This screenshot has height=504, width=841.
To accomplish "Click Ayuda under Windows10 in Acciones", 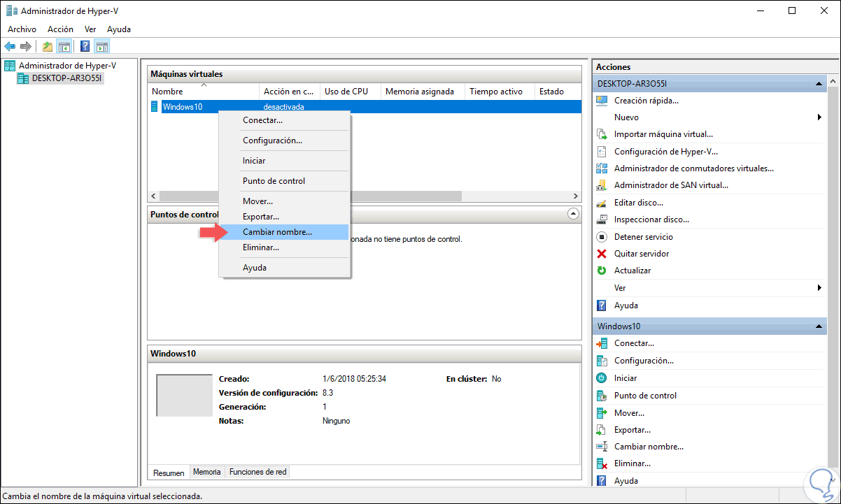I will (626, 480).
